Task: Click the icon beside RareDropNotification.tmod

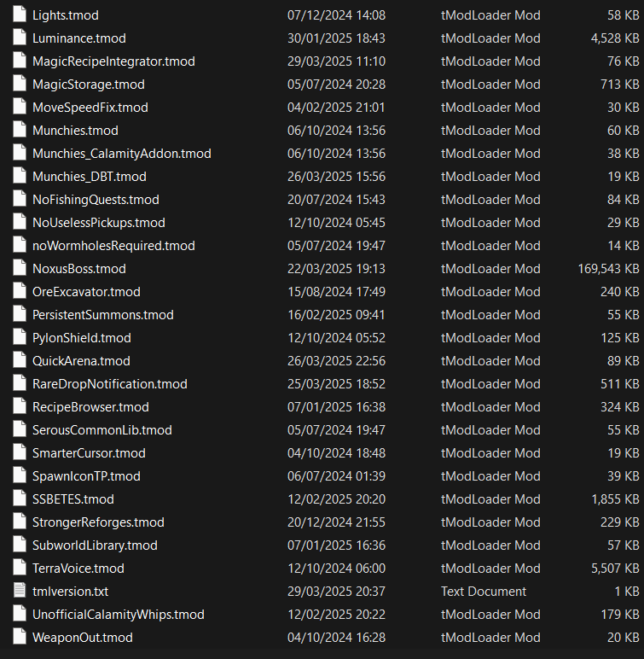Action: click(20, 383)
